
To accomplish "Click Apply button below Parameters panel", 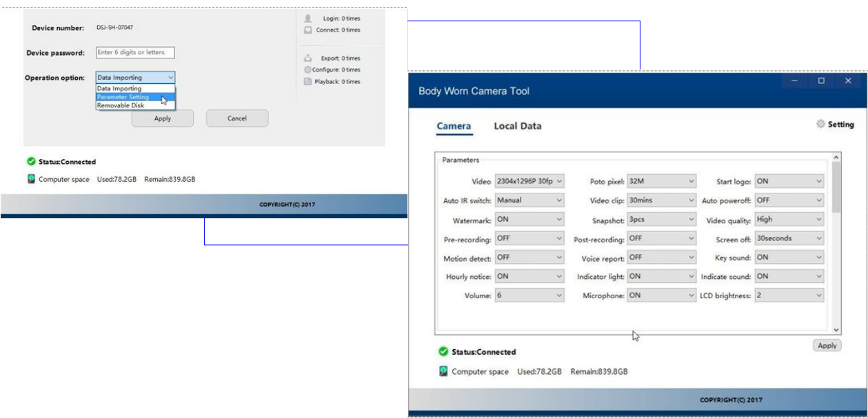I will pos(827,346).
